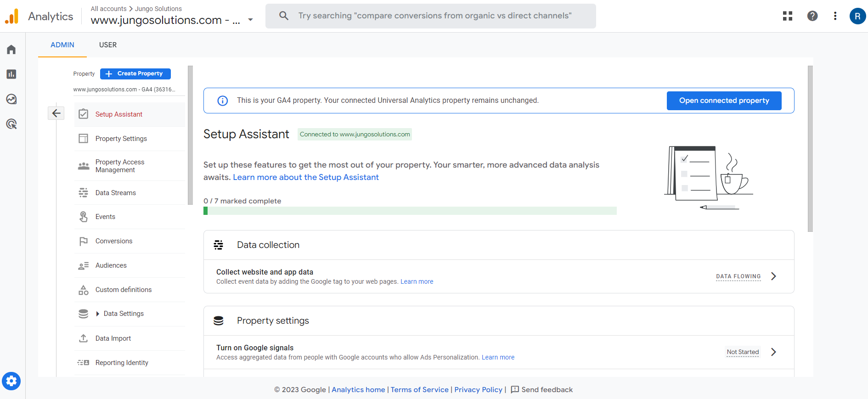
Task: Click Open connected property button
Action: tap(724, 101)
